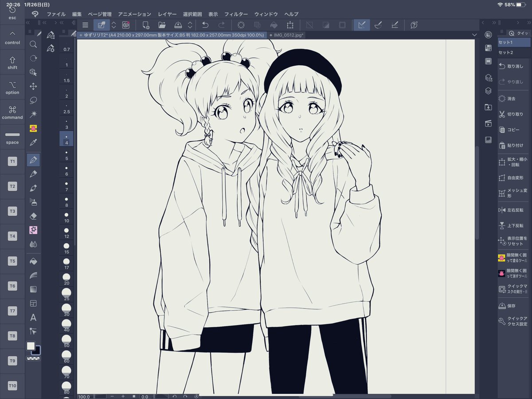Toggle Snap to special ruler
This screenshot has height=399, width=532.
tap(378, 25)
